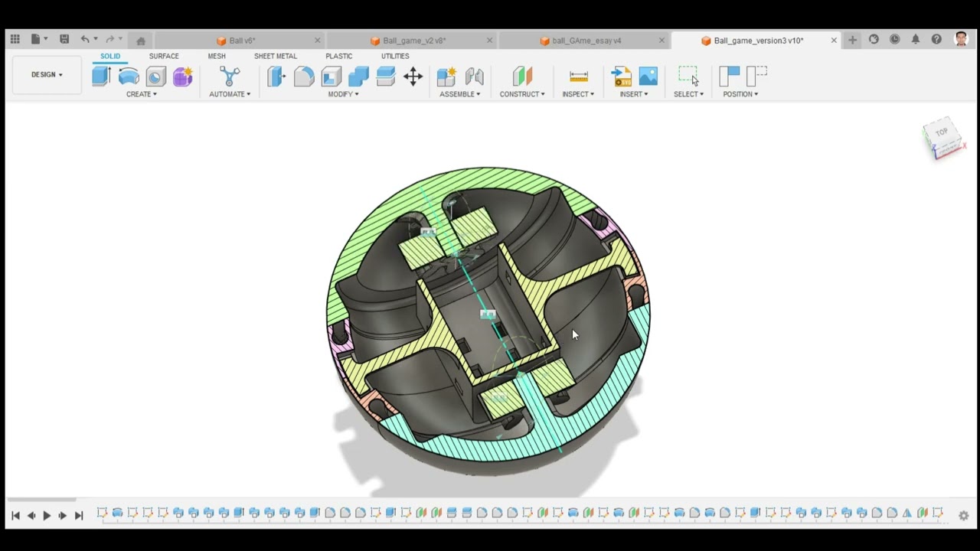Viewport: 980px width, 551px height.
Task: Expand the POSITION menu
Action: point(740,94)
